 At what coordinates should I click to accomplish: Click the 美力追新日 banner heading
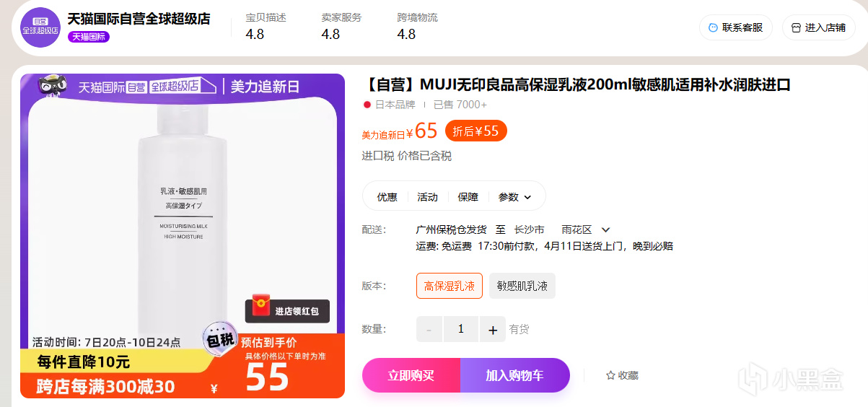pyautogui.click(x=264, y=87)
